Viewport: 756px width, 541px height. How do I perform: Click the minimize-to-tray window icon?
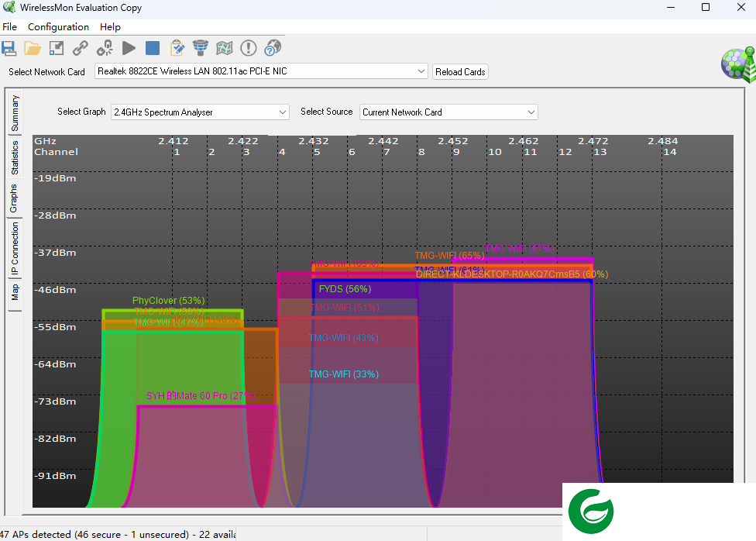57,48
